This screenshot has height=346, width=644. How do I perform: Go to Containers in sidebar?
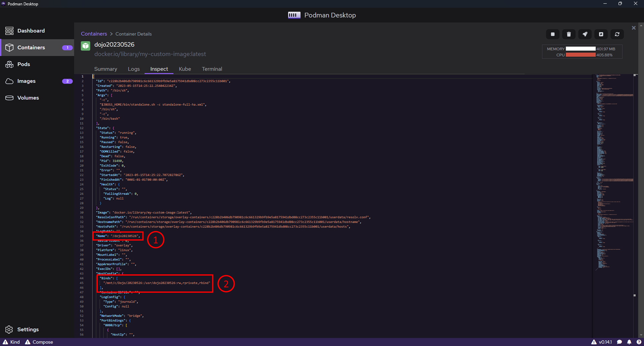click(37, 47)
